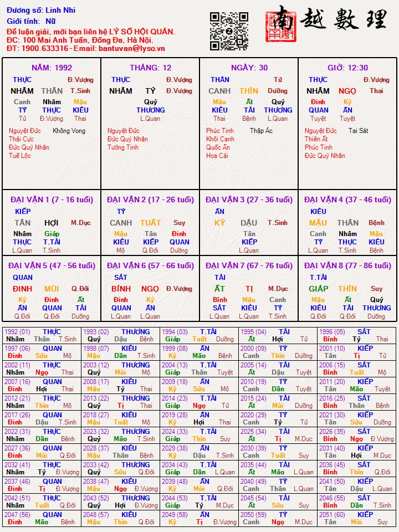399x532 pixels.
Task: Click 'ĐẠI VẬN 5 (47 - 56 tuổi)' header
Action: tap(52, 265)
